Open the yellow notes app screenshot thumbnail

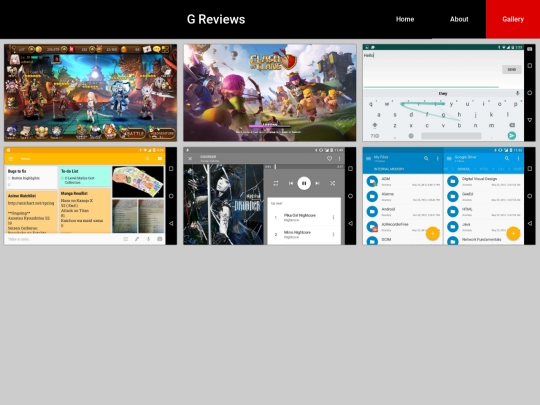(x=91, y=196)
